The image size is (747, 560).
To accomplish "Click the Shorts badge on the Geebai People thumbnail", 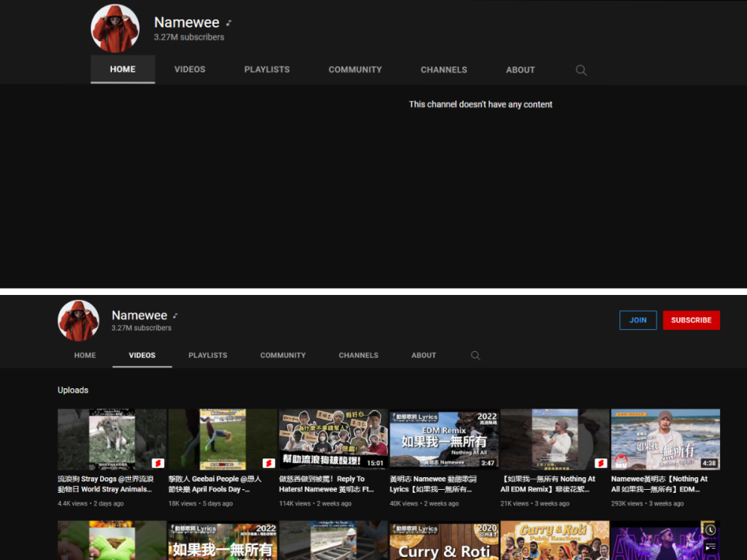I will [268, 463].
